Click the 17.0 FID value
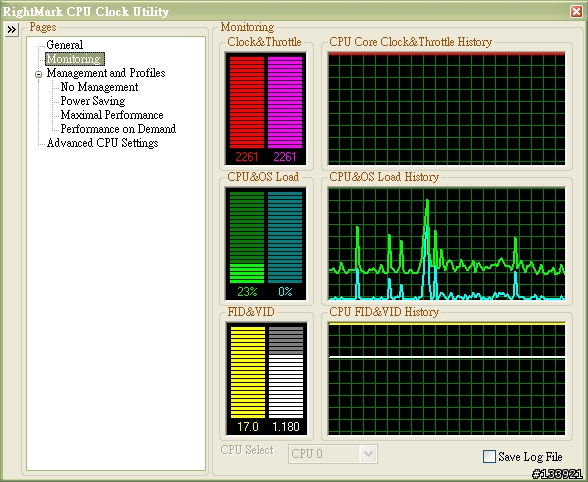Viewport: 588px width, 482px height. 248,427
